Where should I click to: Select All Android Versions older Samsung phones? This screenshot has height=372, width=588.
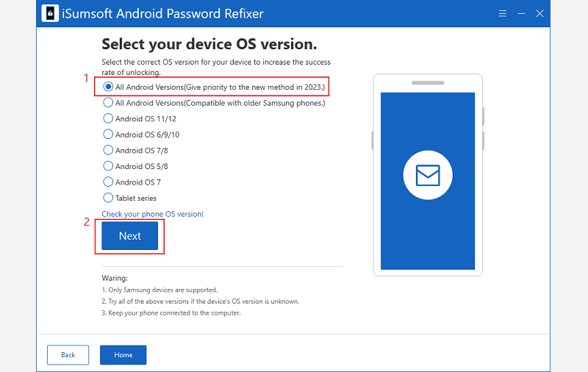coord(214,103)
